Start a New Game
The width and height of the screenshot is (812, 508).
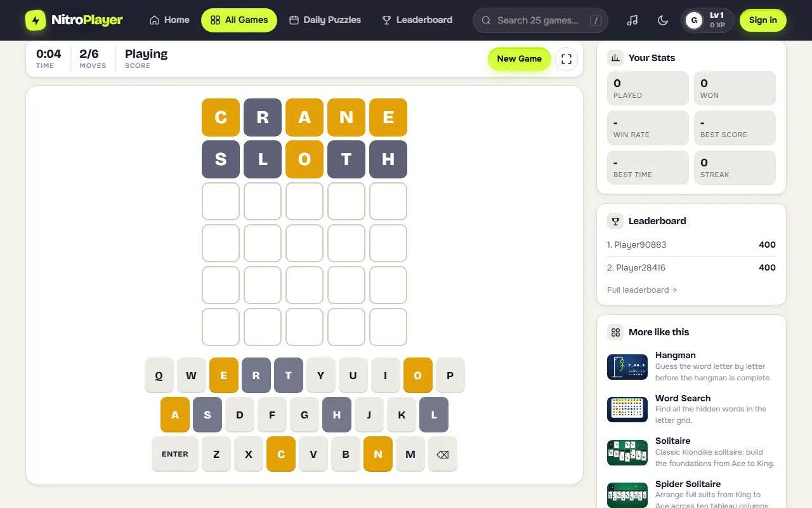520,59
